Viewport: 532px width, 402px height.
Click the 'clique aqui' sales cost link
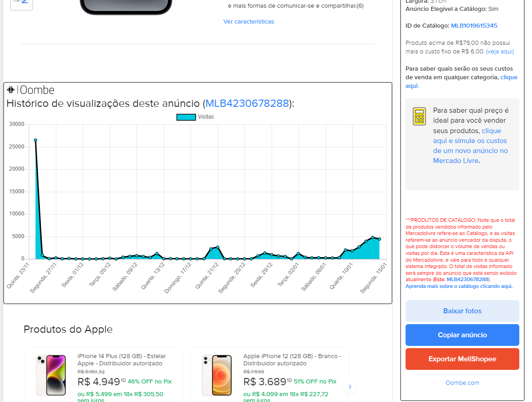[x=508, y=77]
